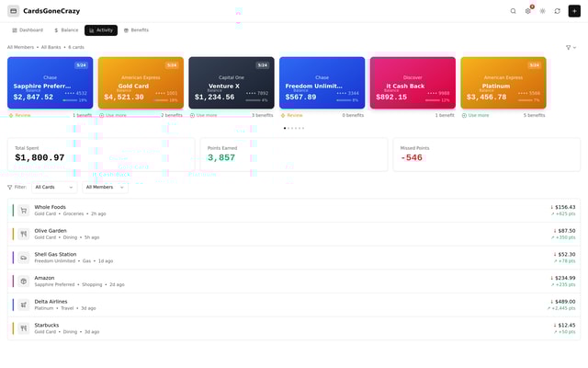
Task: Click the Points Earned 3,857 value
Action: [221, 157]
